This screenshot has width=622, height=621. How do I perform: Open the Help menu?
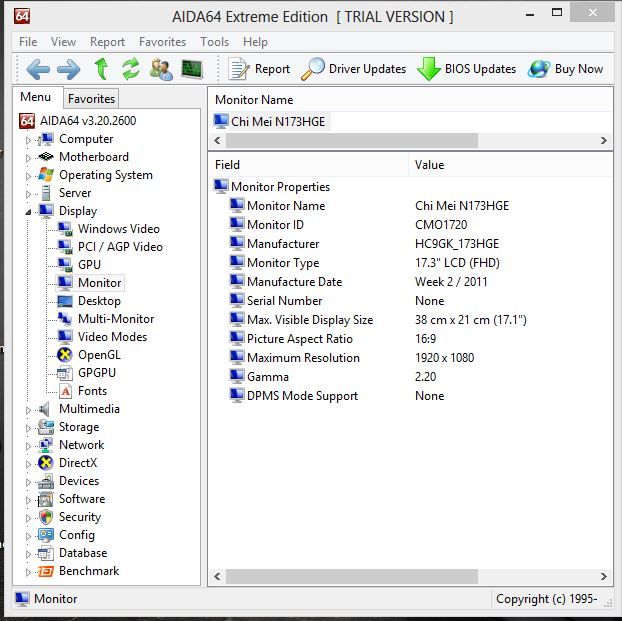[x=255, y=42]
